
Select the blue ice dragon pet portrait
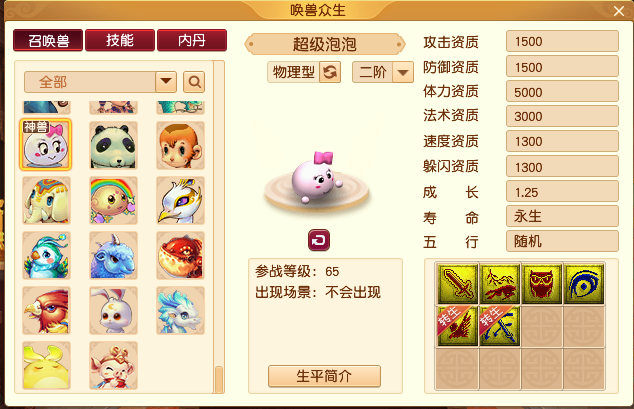coord(180,310)
